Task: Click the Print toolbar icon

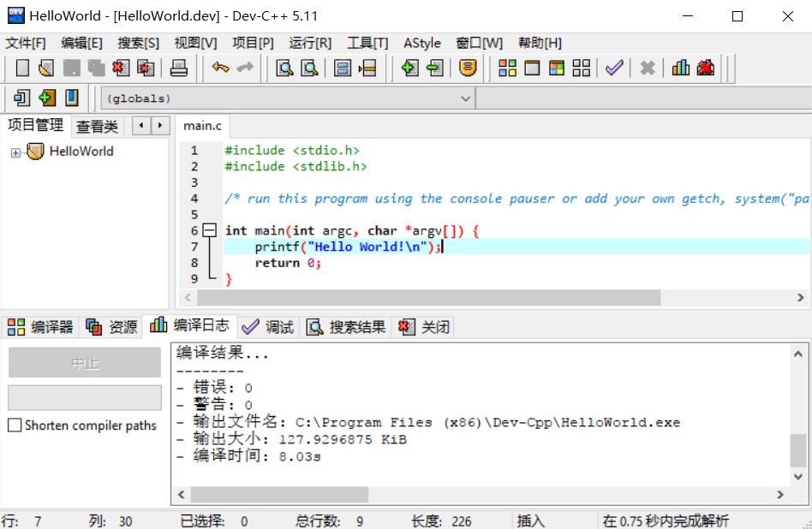Action: pyautogui.click(x=179, y=68)
